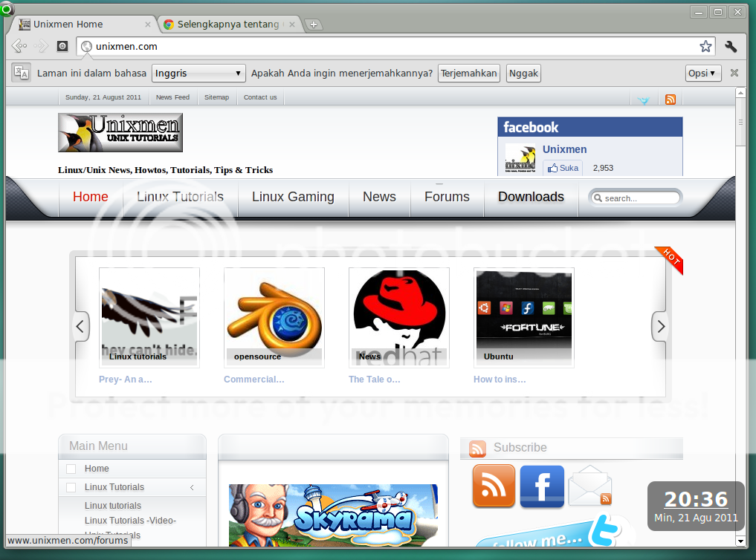Bookmark the page with the star icon
The width and height of the screenshot is (756, 560).
[x=705, y=46]
